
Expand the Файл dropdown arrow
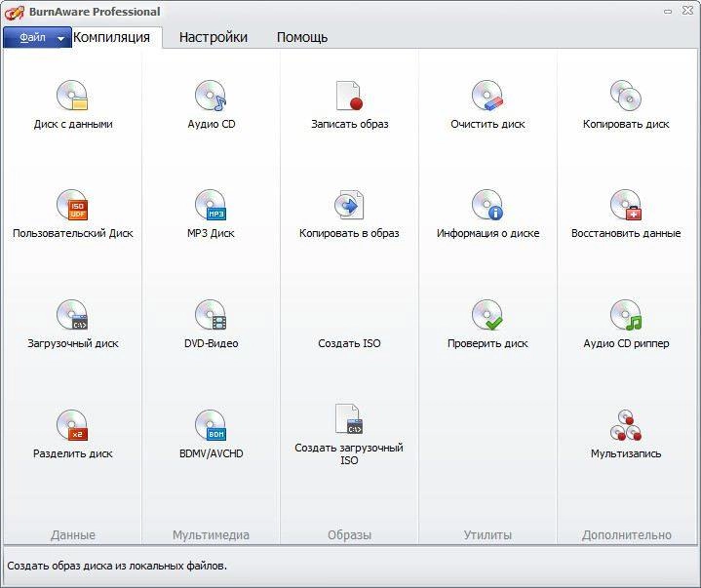61,39
